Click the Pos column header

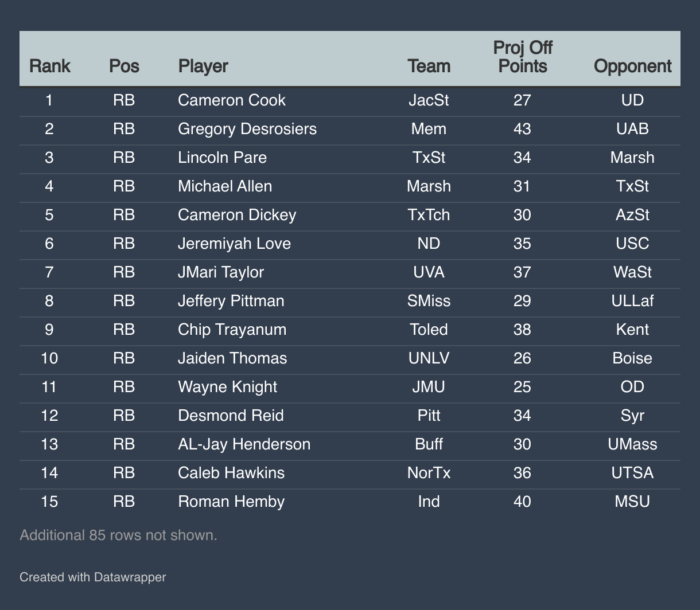124,66
